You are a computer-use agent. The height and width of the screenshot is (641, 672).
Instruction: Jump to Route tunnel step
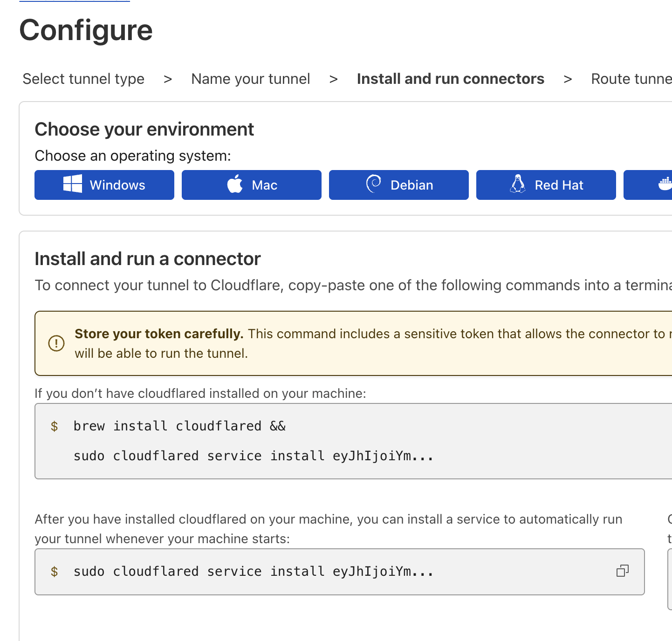(x=631, y=79)
